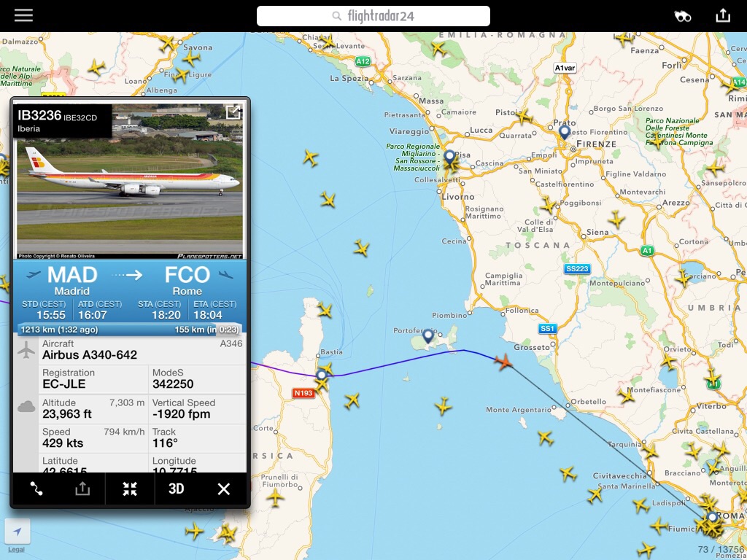
Task: Share flight IB3236 from panel toolbar
Action: click(82, 489)
